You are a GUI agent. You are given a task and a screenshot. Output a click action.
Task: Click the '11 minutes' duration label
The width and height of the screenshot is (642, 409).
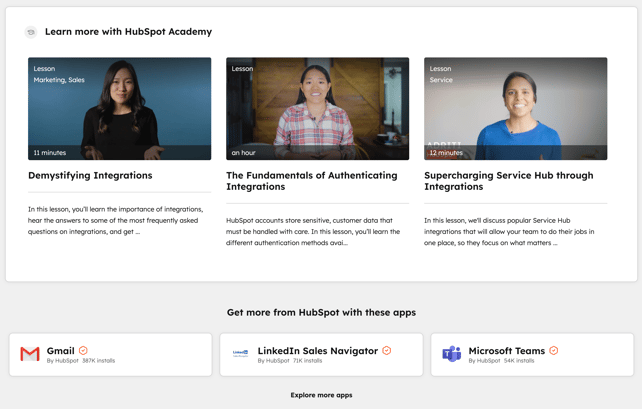click(50, 153)
